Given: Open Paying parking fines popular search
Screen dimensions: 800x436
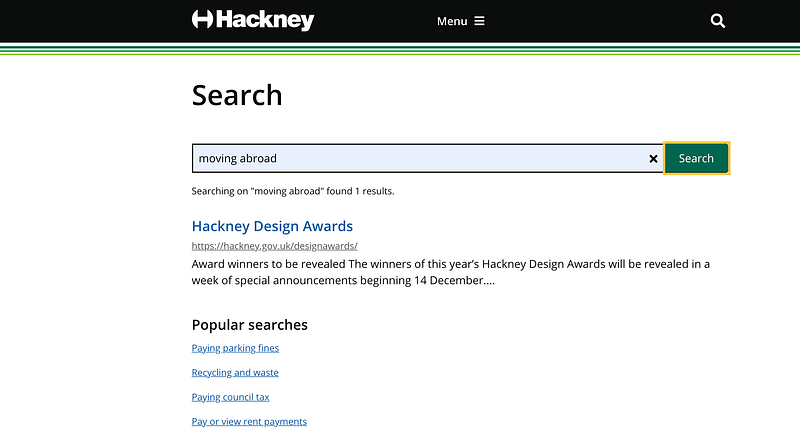Looking at the screenshot, I should [x=235, y=348].
